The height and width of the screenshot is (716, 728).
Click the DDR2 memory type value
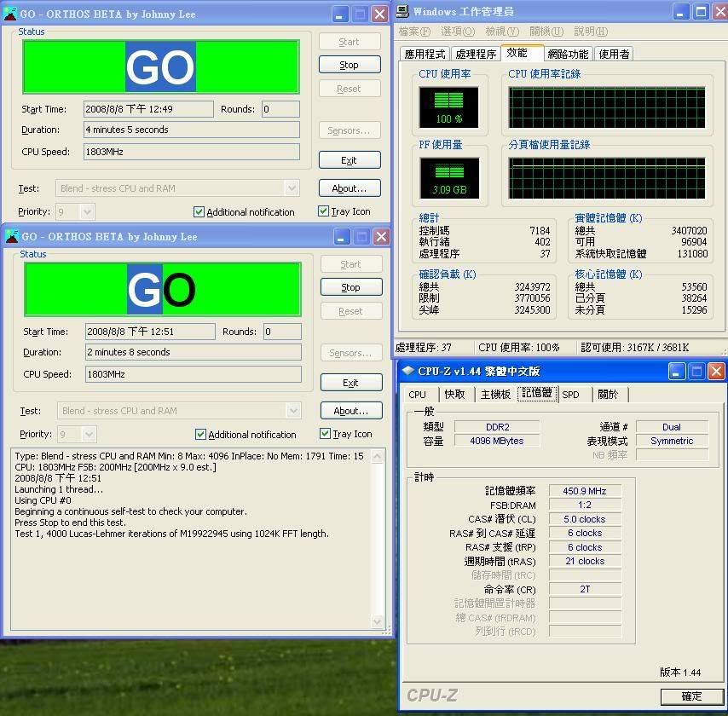497,427
